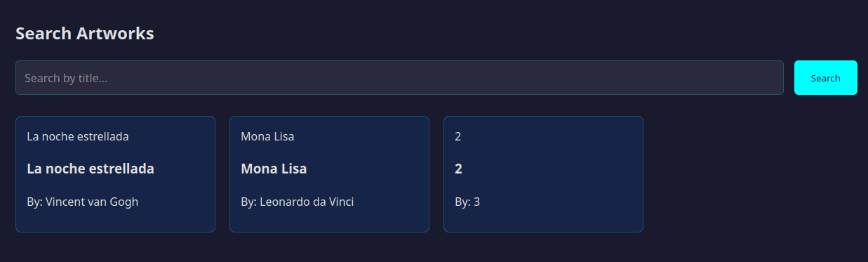This screenshot has height=262, width=868.
Task: Click the By: Leonardo da Vinci text
Action: point(297,202)
